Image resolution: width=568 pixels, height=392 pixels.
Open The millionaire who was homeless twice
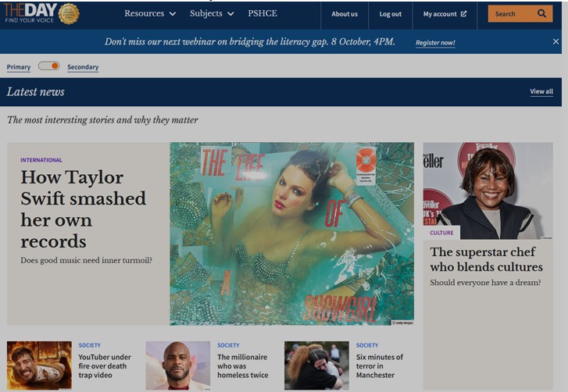pos(243,366)
